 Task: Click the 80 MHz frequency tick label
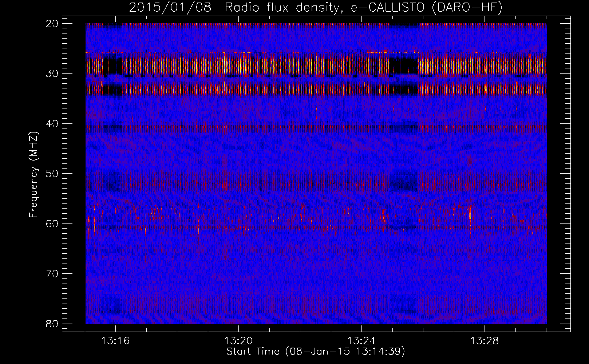(x=52, y=324)
